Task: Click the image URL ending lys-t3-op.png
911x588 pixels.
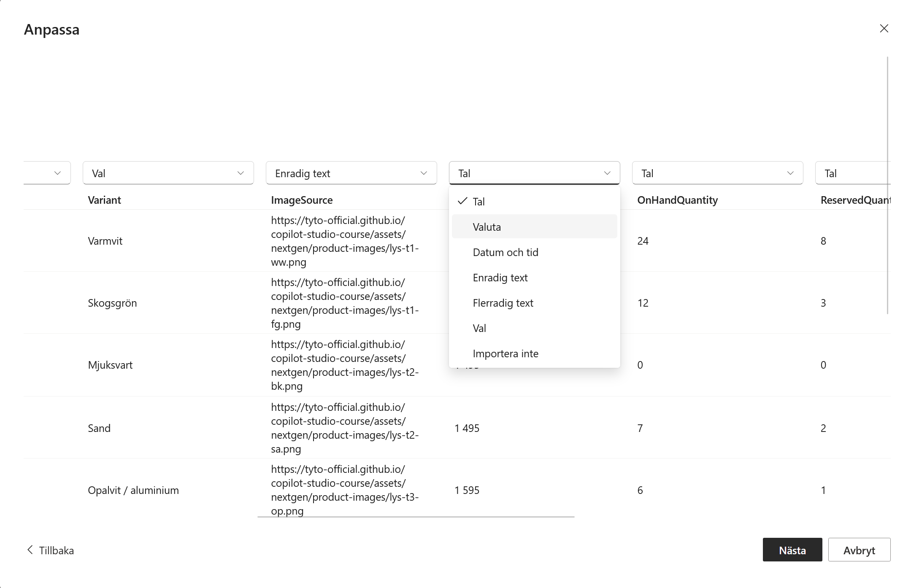Action: (345, 490)
